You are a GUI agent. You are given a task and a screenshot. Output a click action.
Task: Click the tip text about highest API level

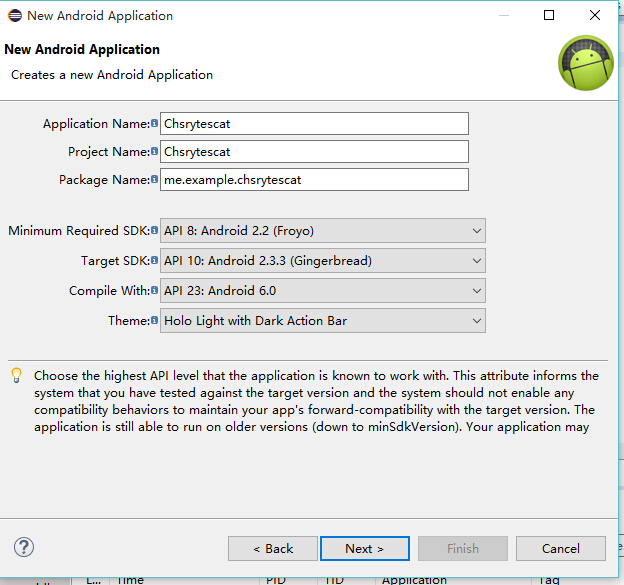click(x=316, y=401)
